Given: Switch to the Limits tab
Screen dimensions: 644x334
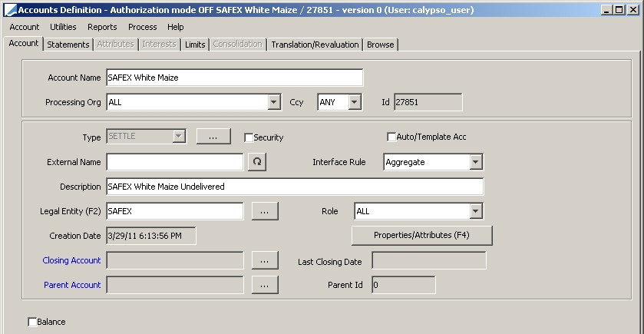Looking at the screenshot, I should (x=195, y=45).
